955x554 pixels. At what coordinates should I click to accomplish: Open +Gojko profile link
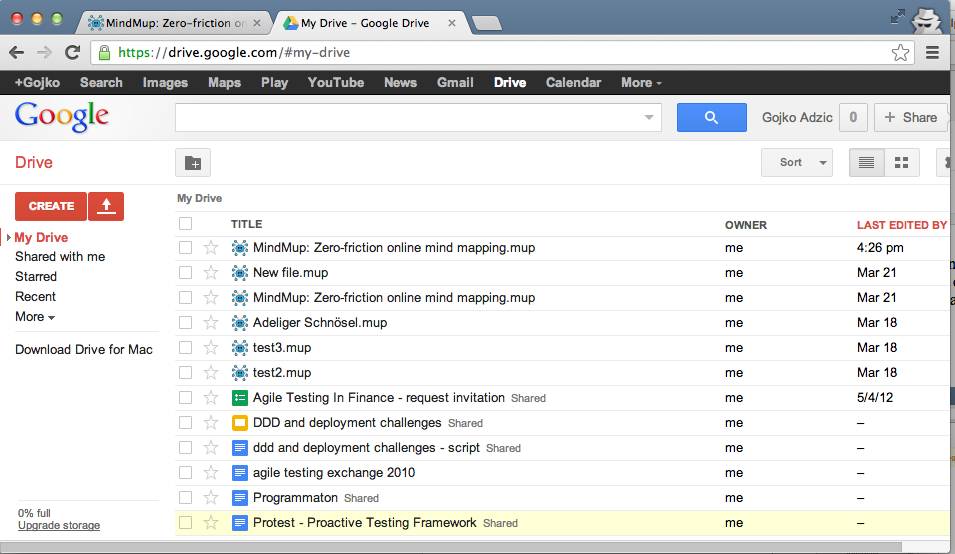tap(37, 83)
